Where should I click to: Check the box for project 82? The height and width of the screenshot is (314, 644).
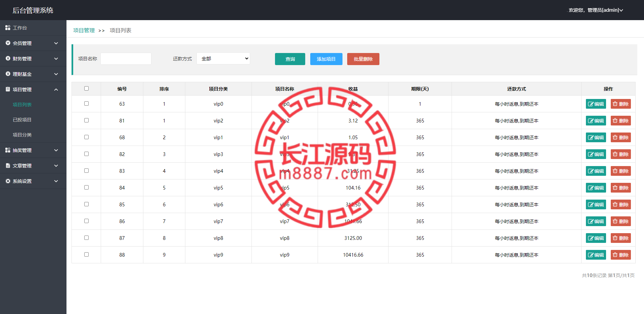tap(86, 154)
